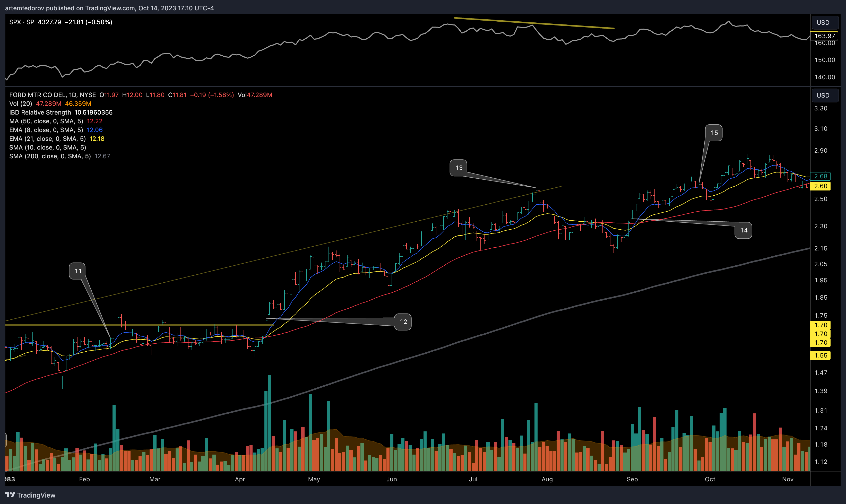
Task: Click the Jun label on time axis
Action: click(x=392, y=479)
